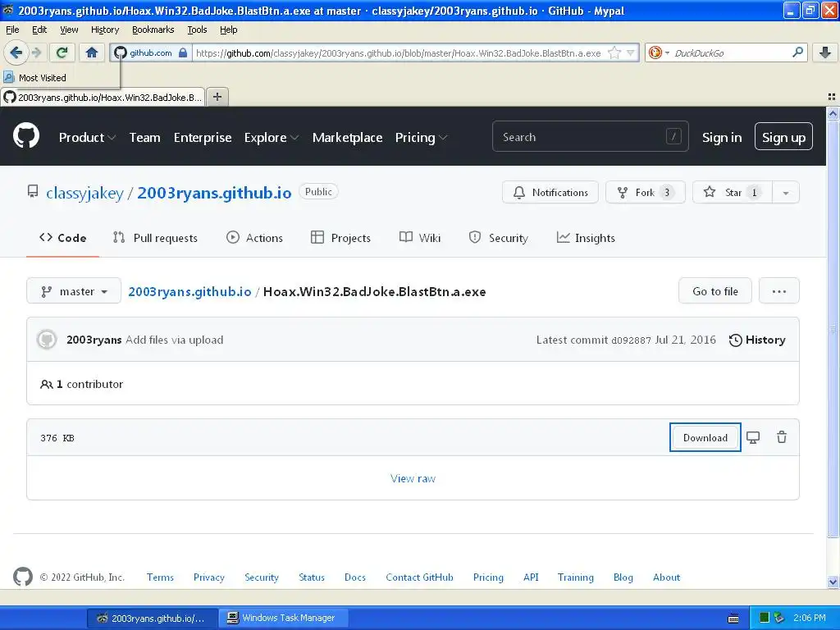Switch to the Actions tab
The height and width of the screenshot is (630, 840).
[x=254, y=238]
